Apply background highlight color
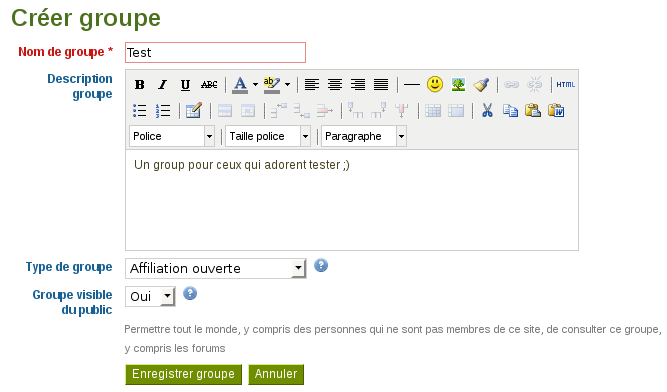The height and width of the screenshot is (392, 667). pos(272,85)
